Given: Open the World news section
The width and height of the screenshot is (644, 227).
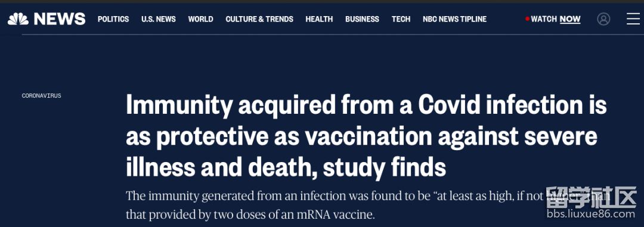Looking at the screenshot, I should 200,19.
